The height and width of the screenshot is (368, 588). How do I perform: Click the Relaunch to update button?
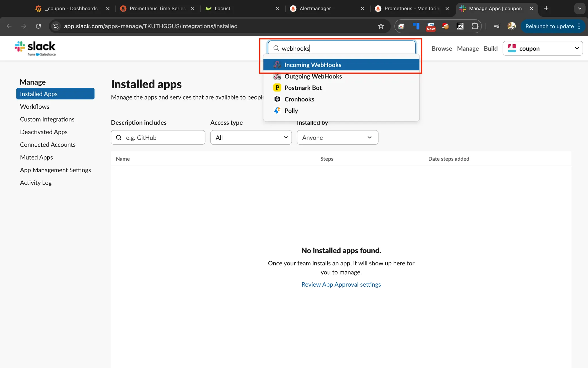tap(549, 26)
